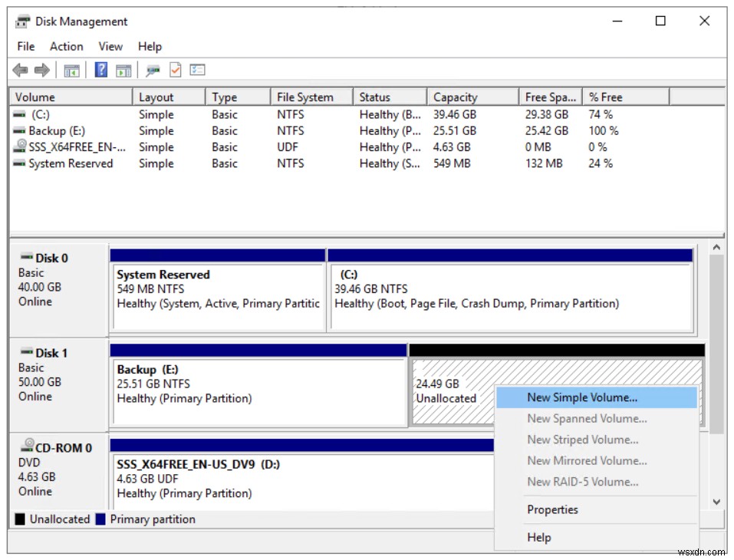Click the magnifier toolbar icon
Viewport: 734px width, 560px height.
click(x=153, y=70)
